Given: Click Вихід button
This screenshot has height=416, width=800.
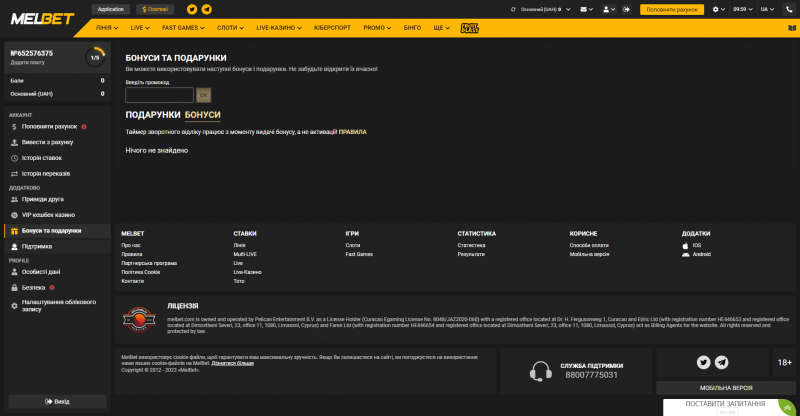Looking at the screenshot, I should 57,402.
